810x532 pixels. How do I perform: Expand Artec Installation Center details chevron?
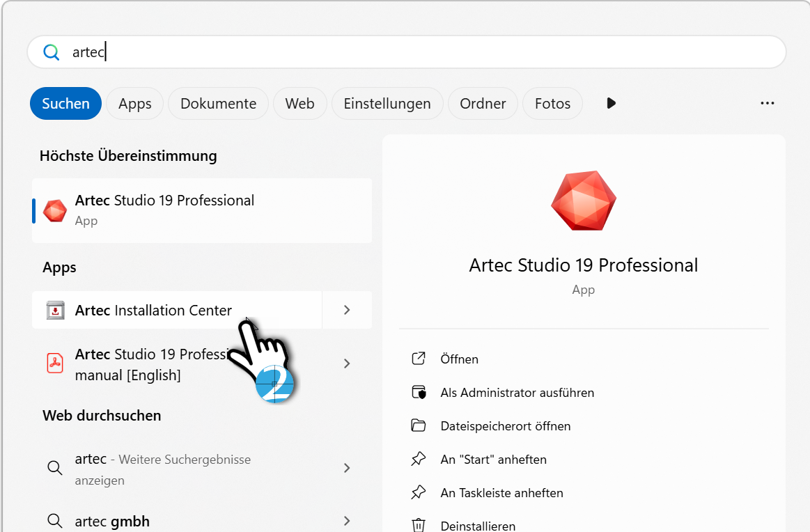coord(347,310)
